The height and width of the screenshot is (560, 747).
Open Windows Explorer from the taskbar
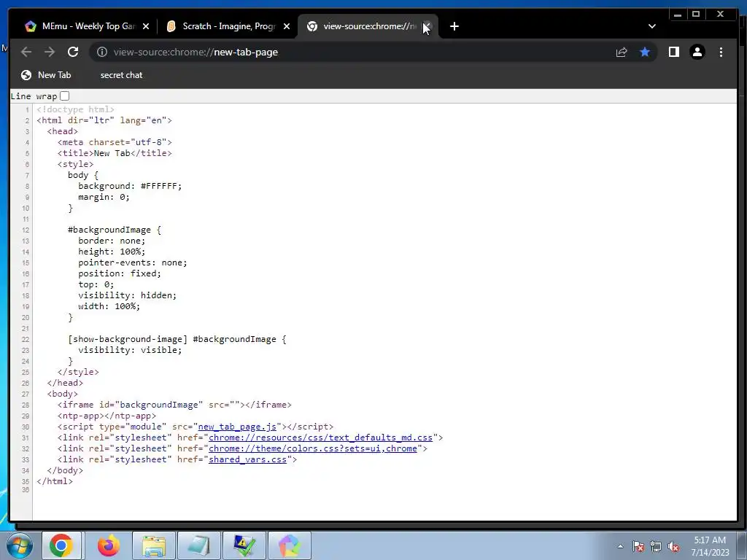click(154, 545)
